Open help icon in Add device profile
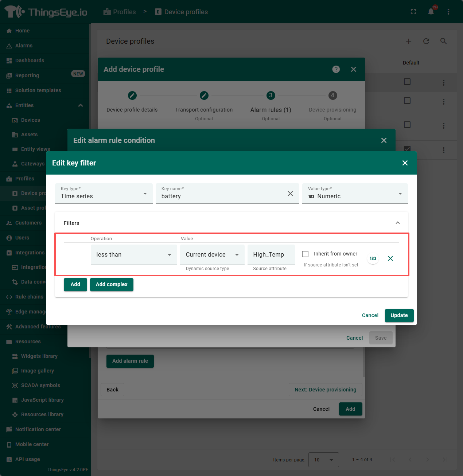Viewport: 463px width, 476px height. [336, 69]
